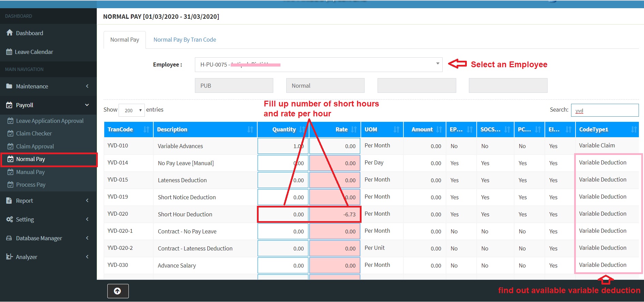Open the Claim Checker page
This screenshot has height=302, width=644.
click(34, 133)
